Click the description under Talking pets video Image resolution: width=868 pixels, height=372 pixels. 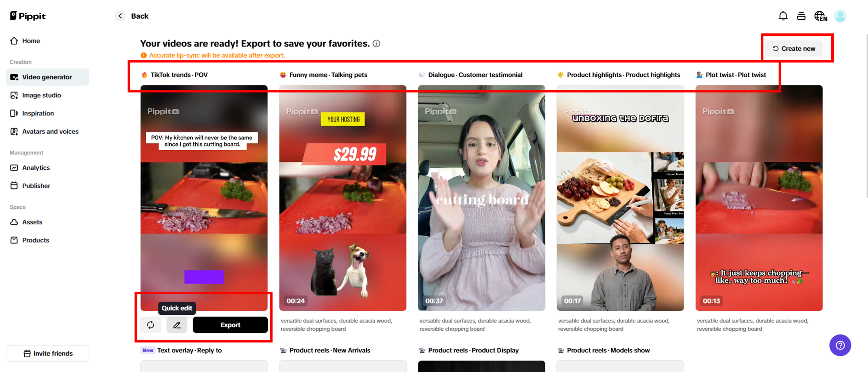336,325
